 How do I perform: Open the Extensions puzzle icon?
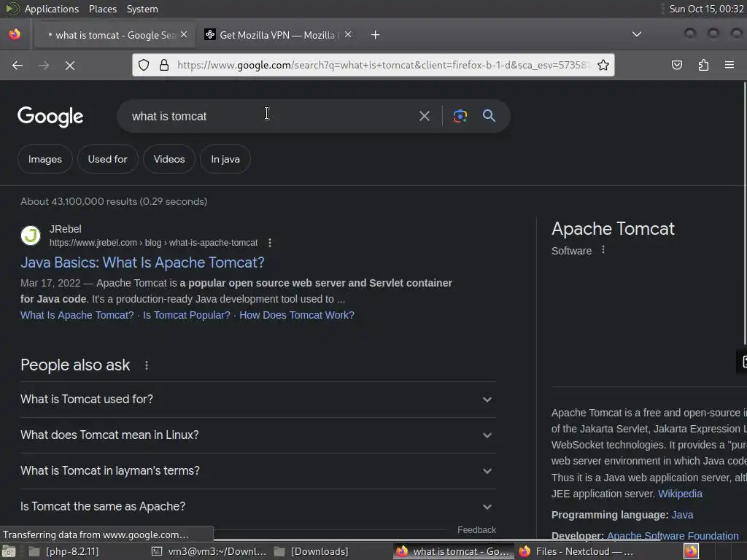(703, 65)
